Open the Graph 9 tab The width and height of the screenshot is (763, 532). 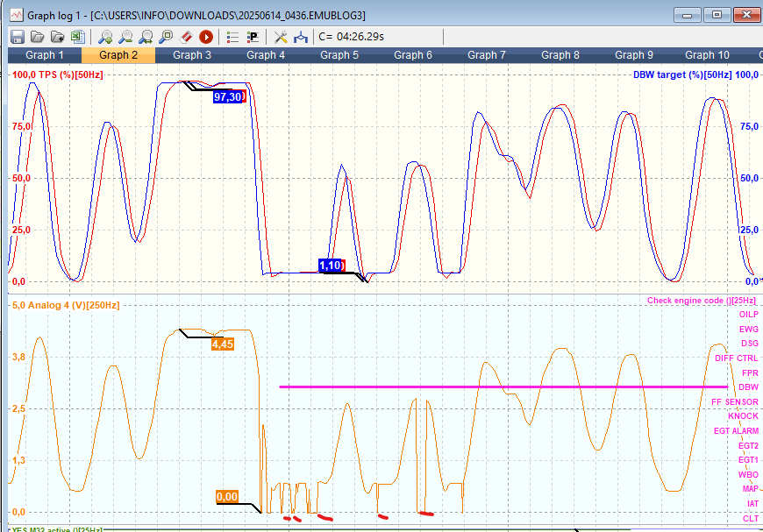pyautogui.click(x=634, y=55)
